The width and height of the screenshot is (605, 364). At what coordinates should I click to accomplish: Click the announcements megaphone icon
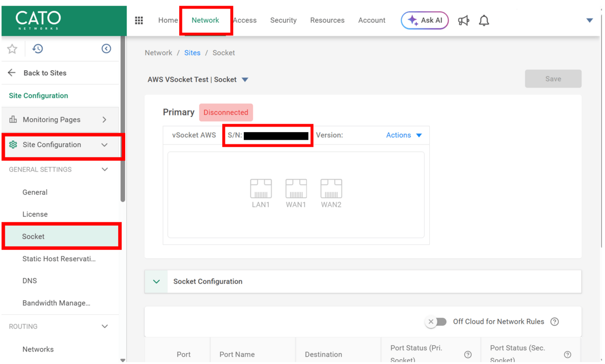click(x=464, y=20)
